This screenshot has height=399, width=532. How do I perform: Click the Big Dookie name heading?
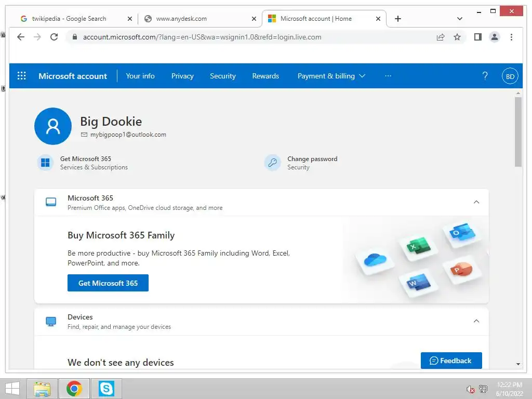pos(111,122)
